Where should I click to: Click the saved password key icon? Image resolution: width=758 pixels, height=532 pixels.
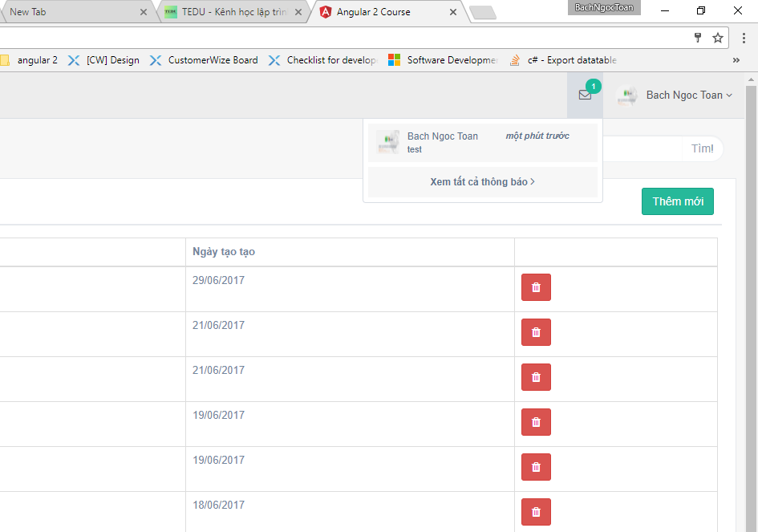[x=698, y=38]
